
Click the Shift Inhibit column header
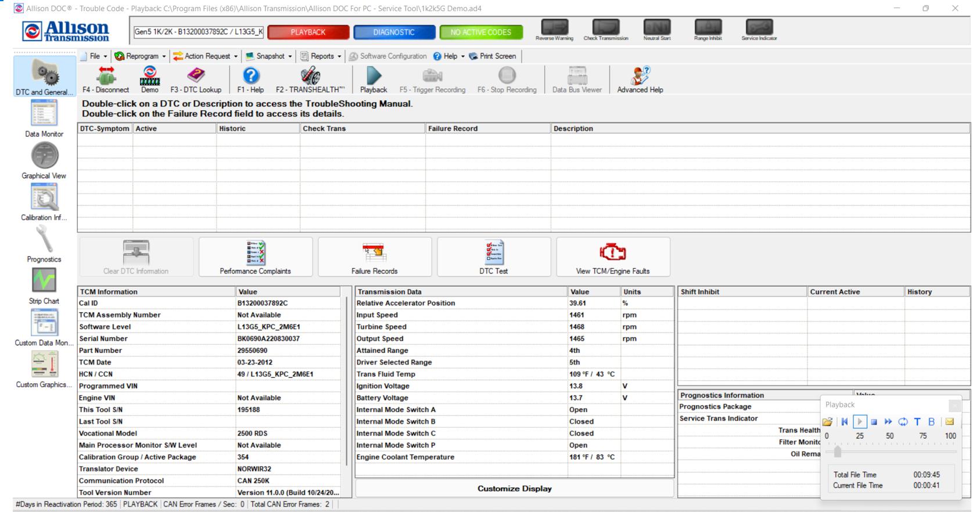click(742, 292)
